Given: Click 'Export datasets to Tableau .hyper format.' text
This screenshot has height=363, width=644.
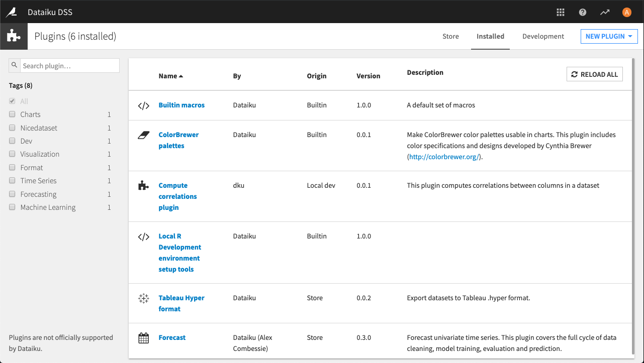Looking at the screenshot, I should 469,298.
